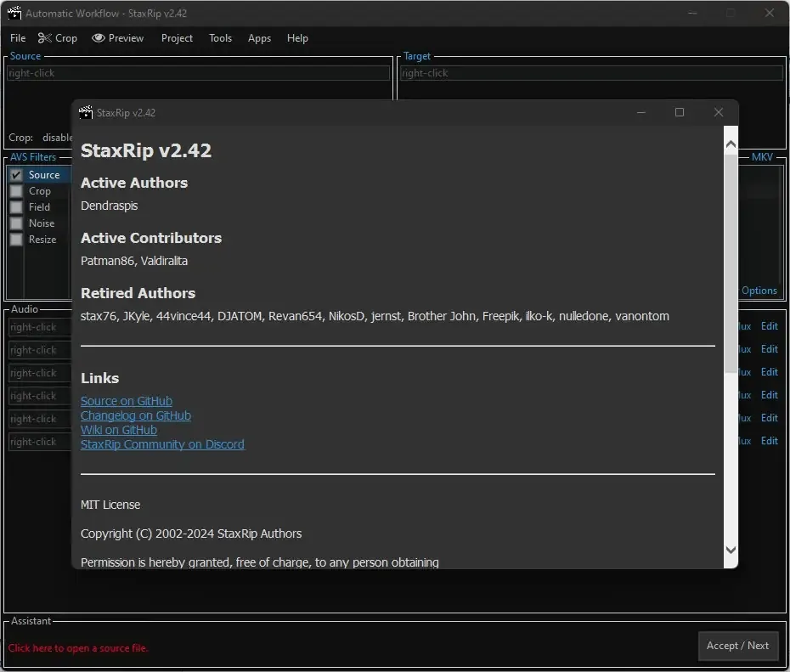Minimize the StaxRip about dialog
Screen dimensions: 790x672
(640, 112)
